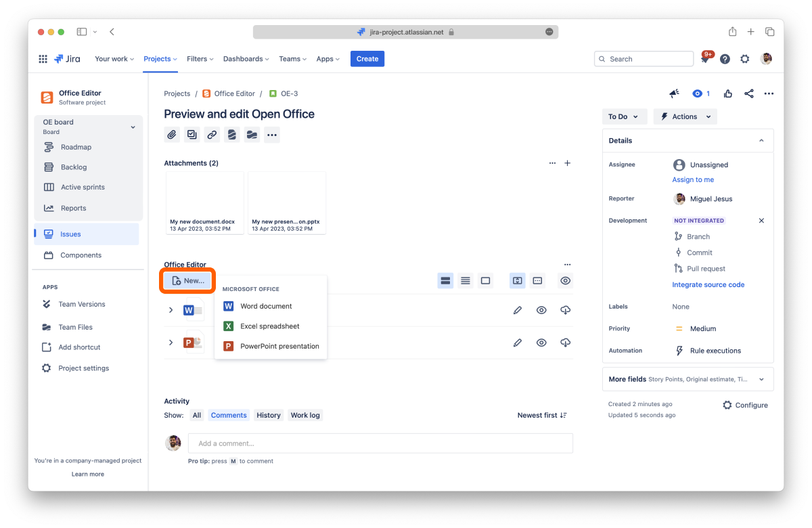
Task: Click the Configure button
Action: point(745,405)
